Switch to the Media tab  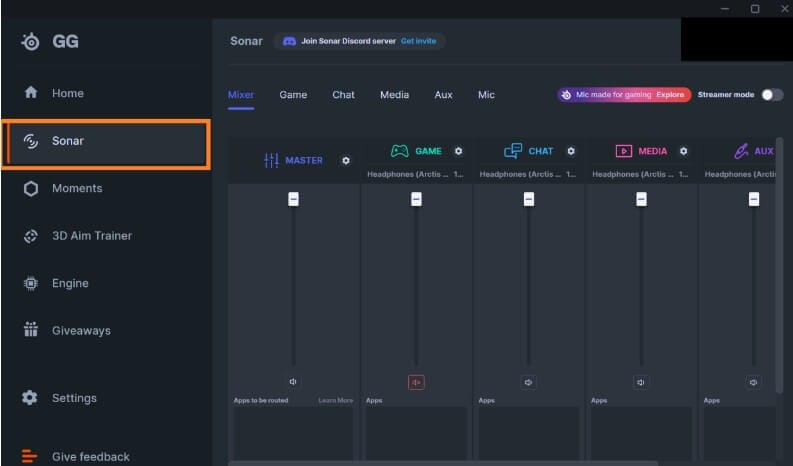[394, 95]
